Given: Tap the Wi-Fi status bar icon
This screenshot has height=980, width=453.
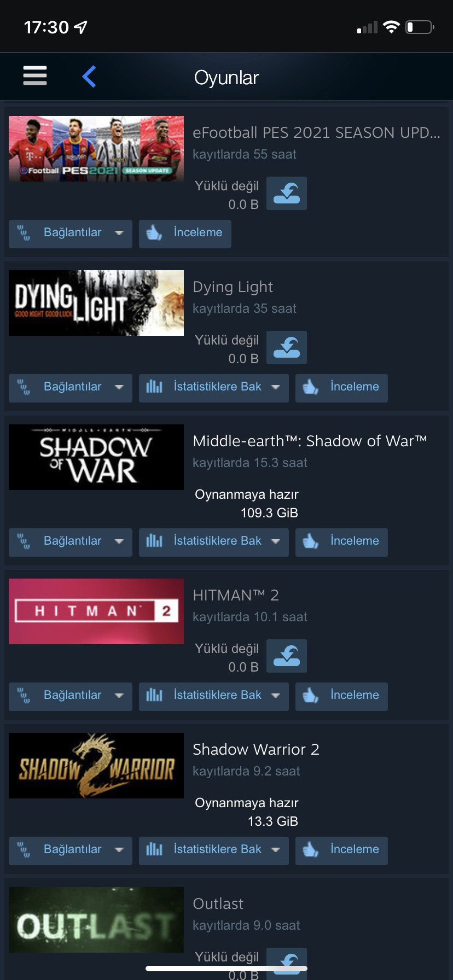Looking at the screenshot, I should tap(391, 27).
